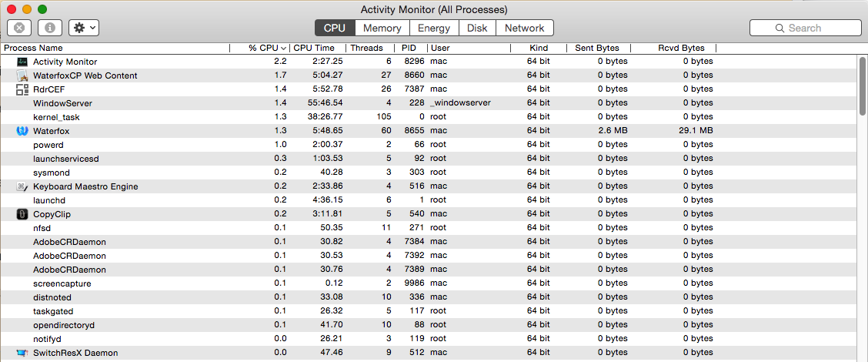The width and height of the screenshot is (868, 362).
Task: Click PID 8296 cell
Action: click(415, 62)
